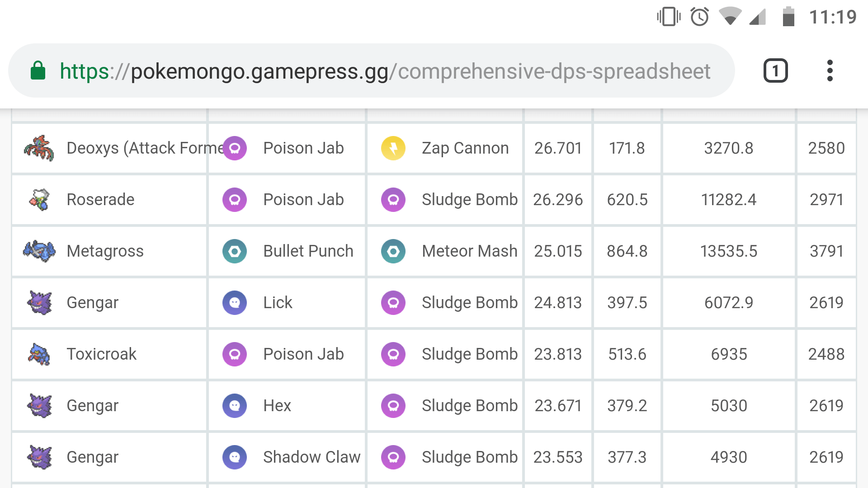Screen dimensions: 868x488
Task: Click the Gengar sprite in the Lick row
Action: pos(39,303)
